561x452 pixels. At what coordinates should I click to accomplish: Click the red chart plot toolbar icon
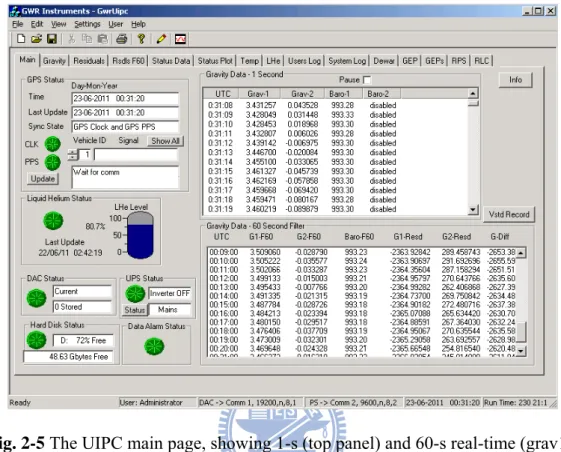[x=180, y=39]
